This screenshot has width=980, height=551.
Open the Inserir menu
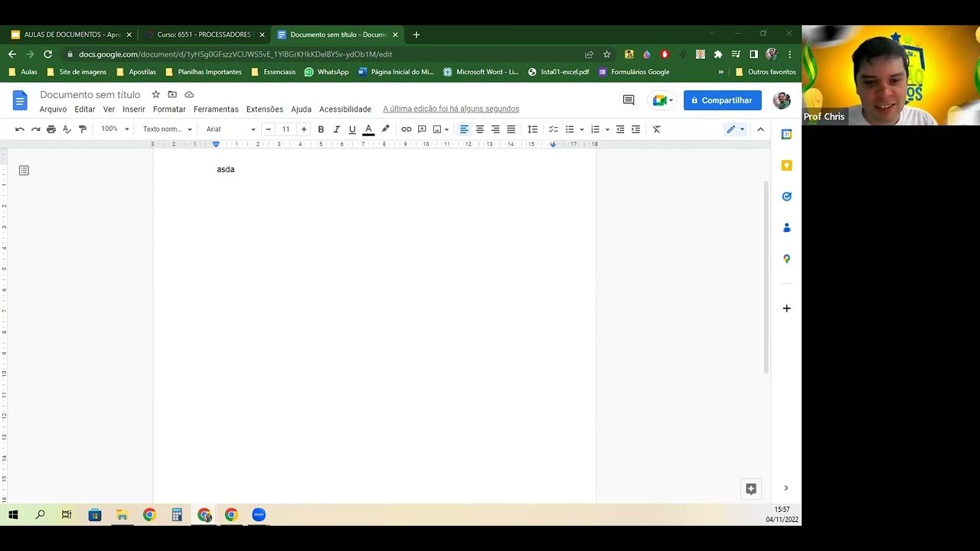point(134,109)
